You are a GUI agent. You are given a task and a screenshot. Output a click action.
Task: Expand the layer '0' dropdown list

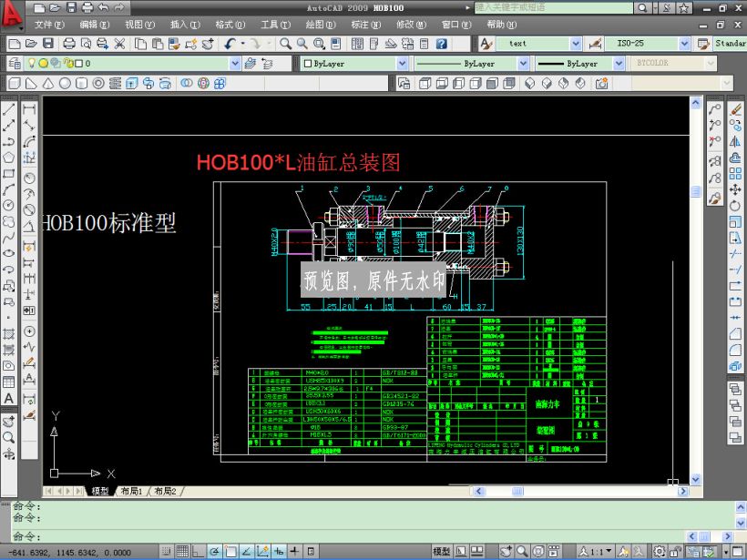point(235,64)
